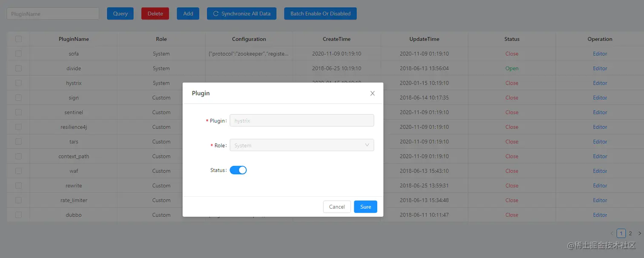Open Editor for the tars plugin

pyautogui.click(x=600, y=141)
